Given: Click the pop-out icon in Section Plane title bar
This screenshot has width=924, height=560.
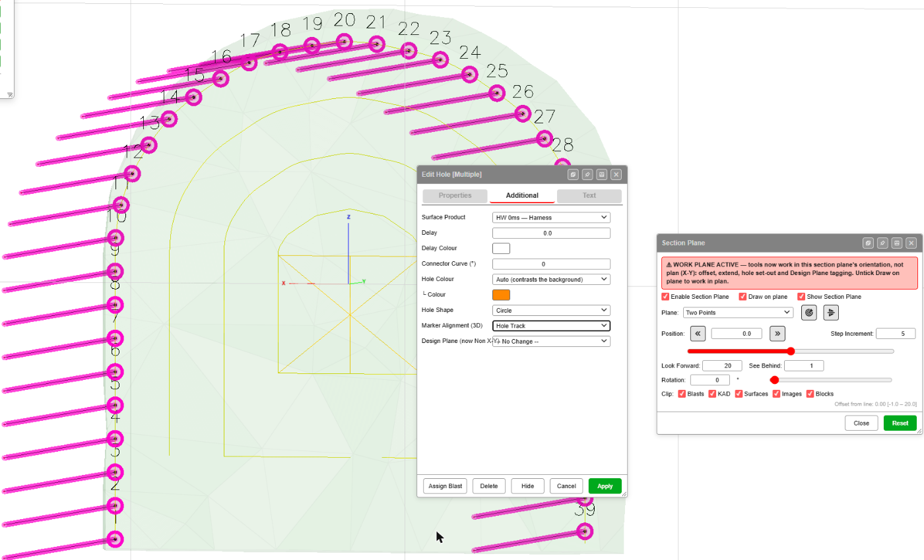Looking at the screenshot, I should click(x=868, y=243).
